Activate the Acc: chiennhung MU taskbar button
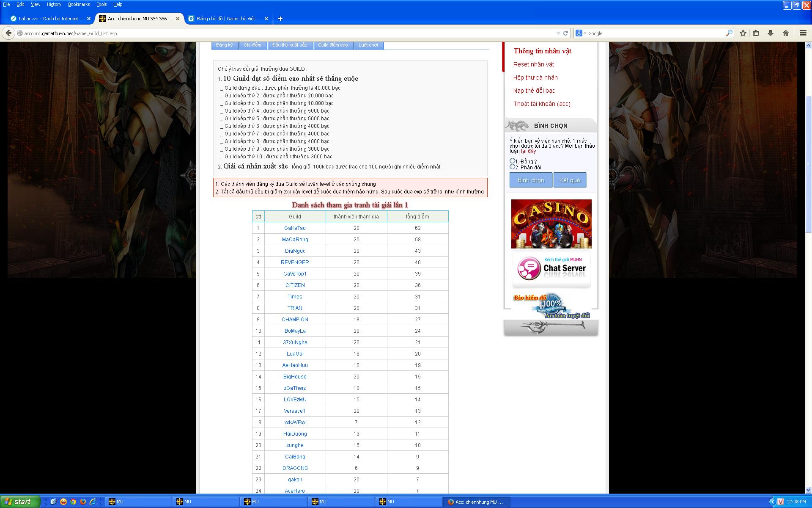This screenshot has width=812, height=508. 477,502
